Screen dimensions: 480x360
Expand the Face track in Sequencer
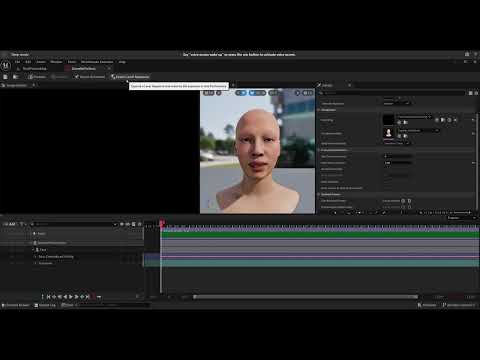pyautogui.click(x=33, y=250)
